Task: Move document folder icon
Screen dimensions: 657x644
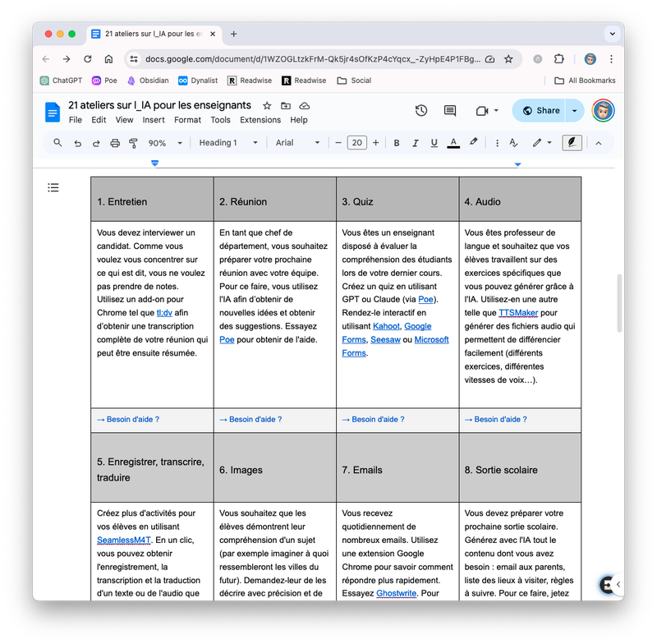Action: (x=286, y=106)
